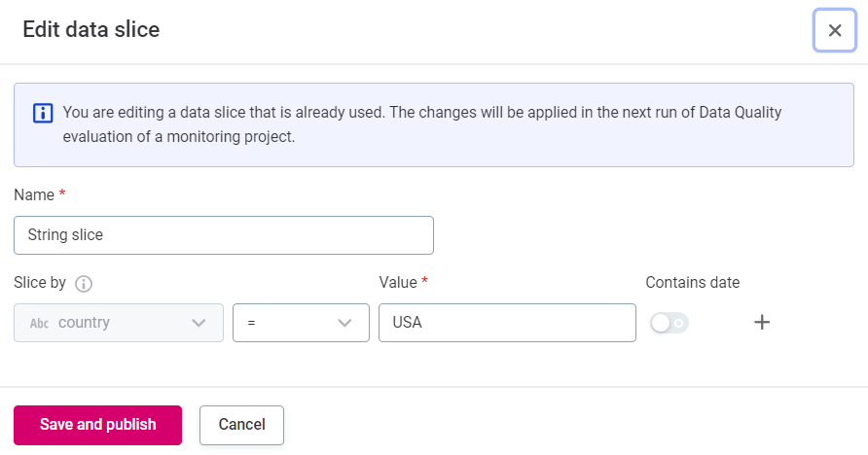Screen dimensions: 868x455
Task: Click the Edit data slice title
Action: tap(91, 30)
